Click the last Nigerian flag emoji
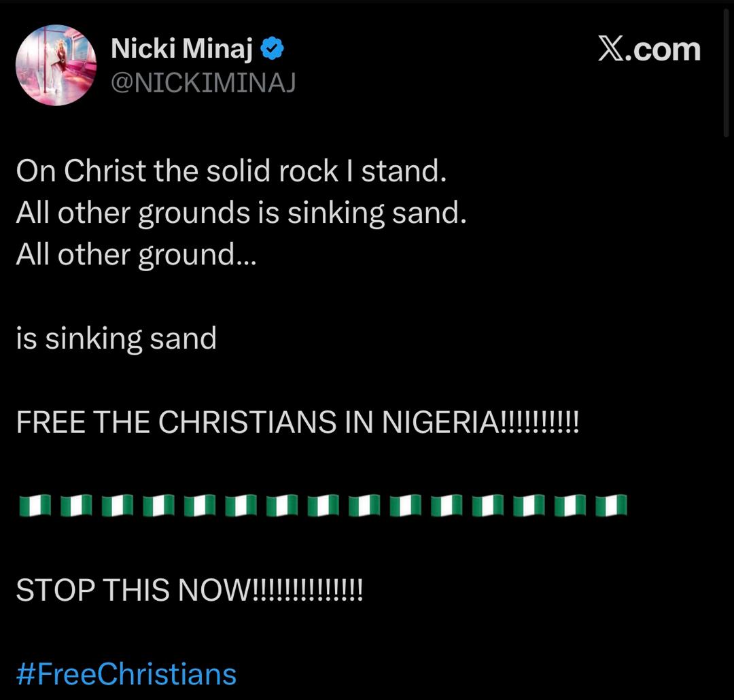 click(611, 506)
